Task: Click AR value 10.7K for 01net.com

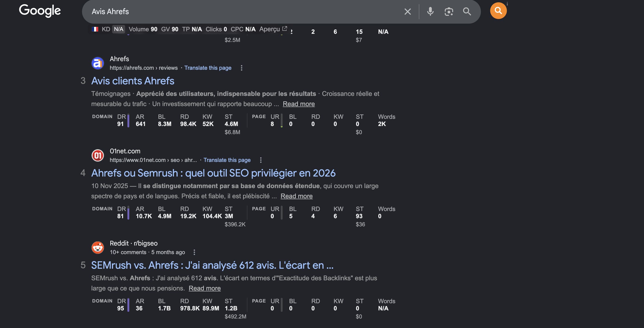Action: [144, 216]
